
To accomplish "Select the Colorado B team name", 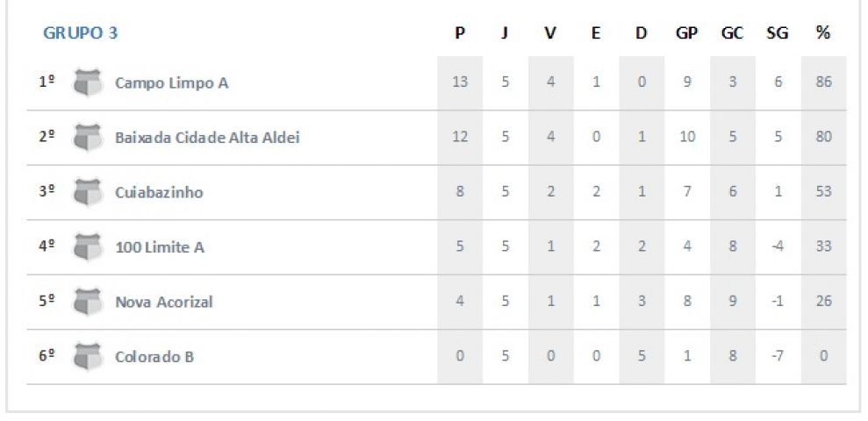I will (x=154, y=357).
